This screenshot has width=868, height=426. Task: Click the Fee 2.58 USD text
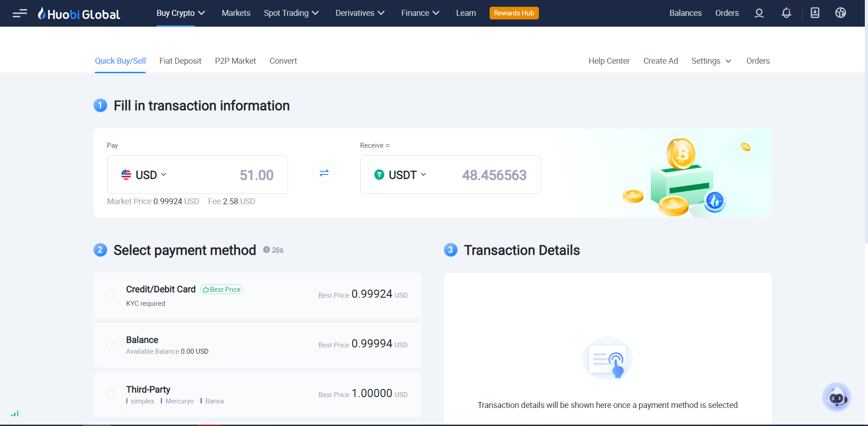point(231,201)
